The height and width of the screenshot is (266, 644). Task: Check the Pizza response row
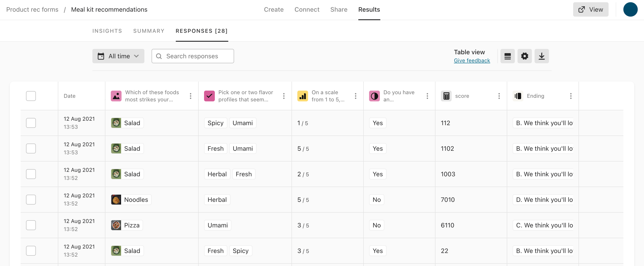click(x=31, y=225)
